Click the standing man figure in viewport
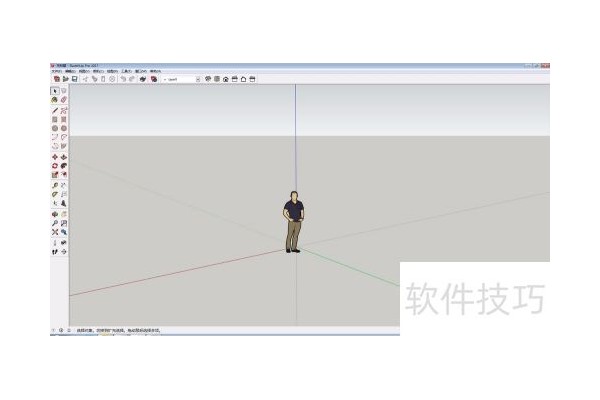The height and width of the screenshot is (400, 600). [293, 222]
